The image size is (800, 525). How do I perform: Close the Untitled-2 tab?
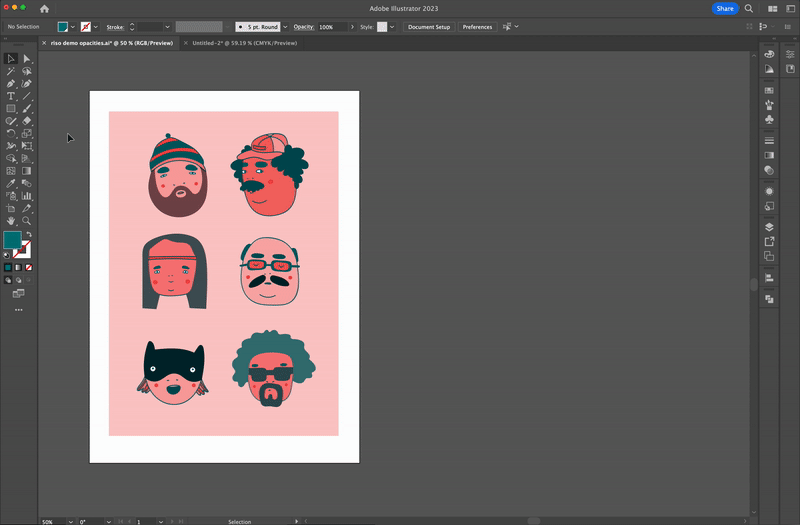(185, 43)
